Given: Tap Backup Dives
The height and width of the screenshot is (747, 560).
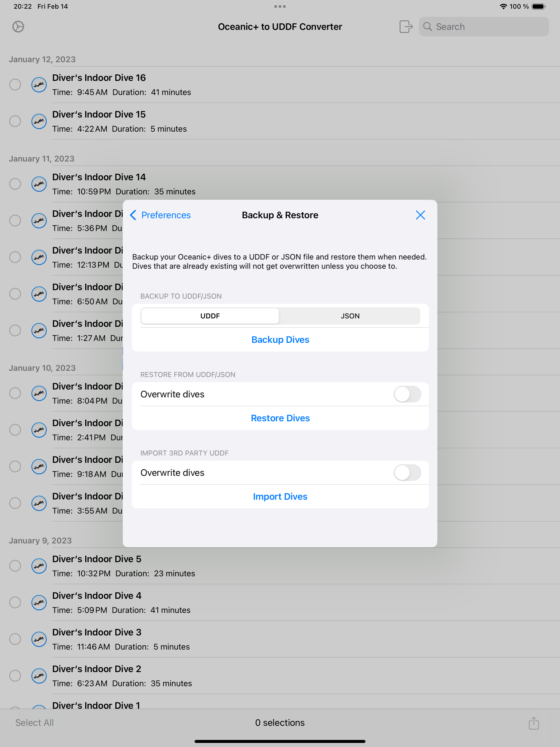Looking at the screenshot, I should (x=280, y=340).
